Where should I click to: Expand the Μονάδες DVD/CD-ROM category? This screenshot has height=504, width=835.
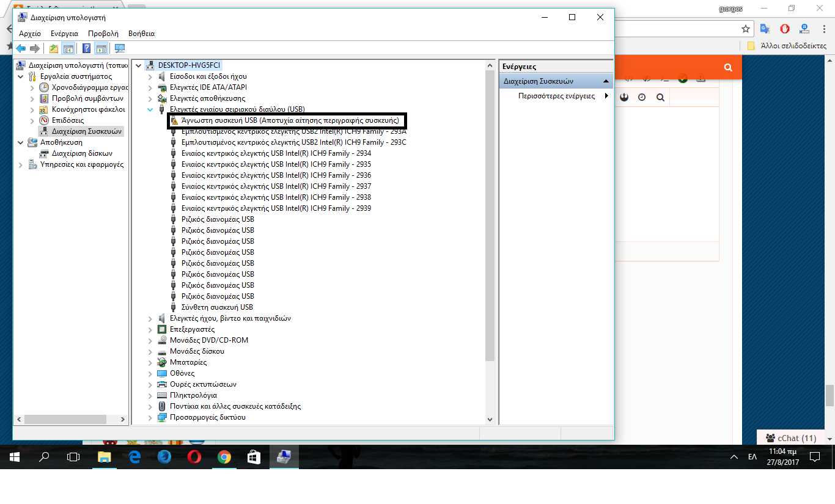click(x=150, y=340)
